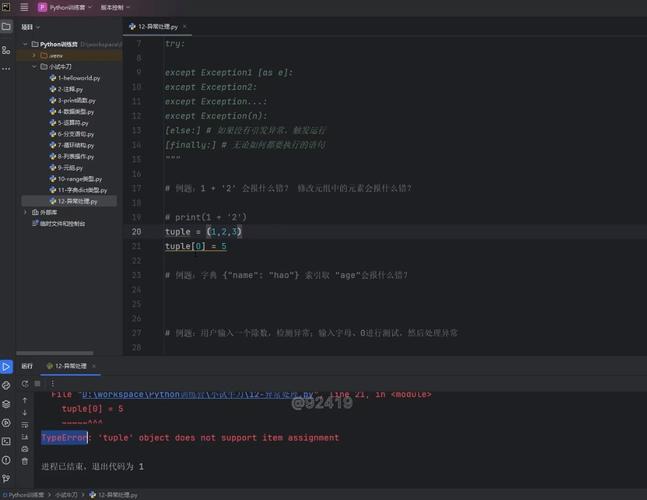Viewport: 647px width, 500px height.
Task: Show more tool windows via ellipsis icon
Action: pos(6,68)
